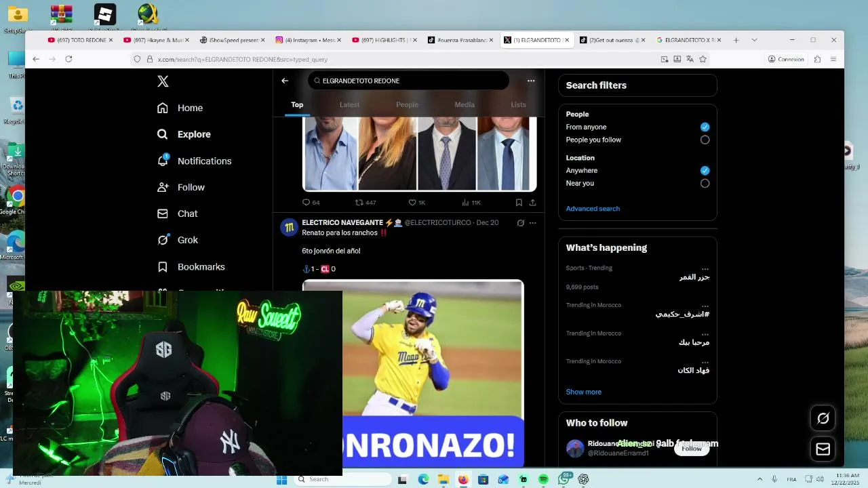Click Show more trends link
Viewport: 868px width, 488px height.
point(584,392)
